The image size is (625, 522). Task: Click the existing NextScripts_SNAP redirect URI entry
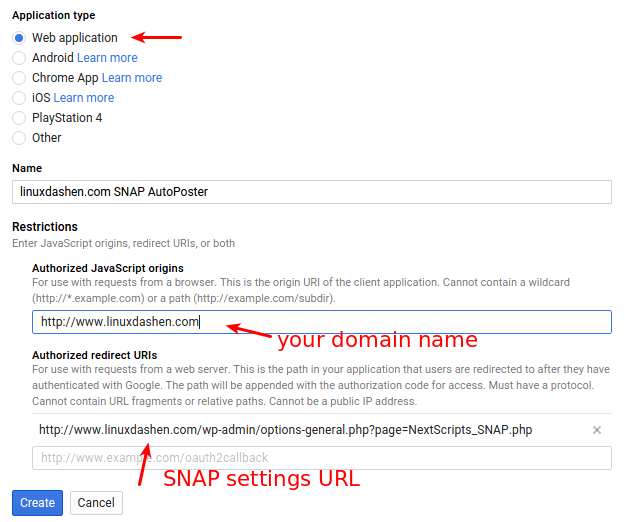(x=285, y=430)
